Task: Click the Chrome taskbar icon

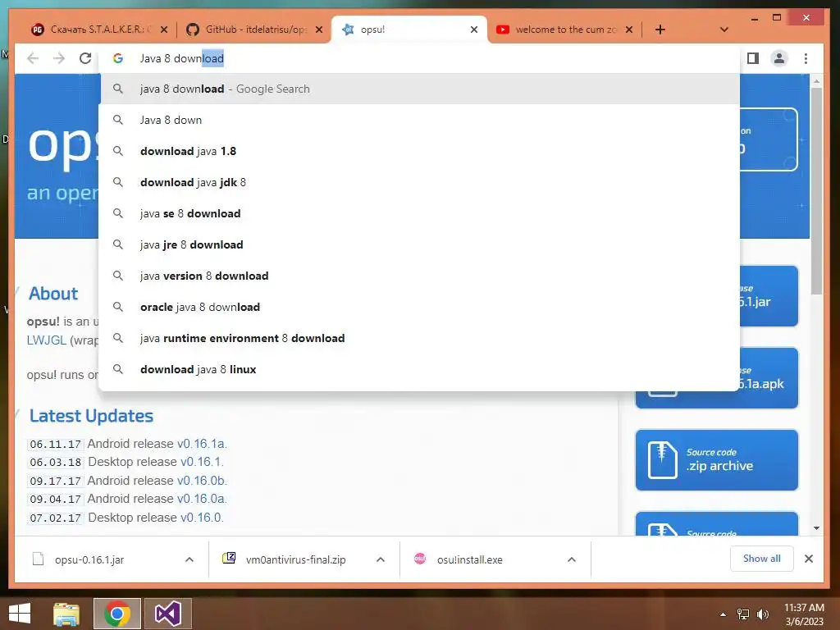Action: pyautogui.click(x=116, y=614)
